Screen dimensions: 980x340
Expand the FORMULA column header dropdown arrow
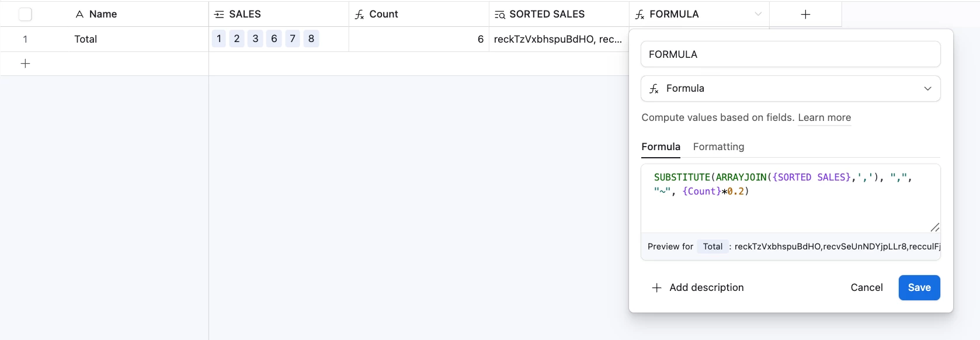[758, 14]
